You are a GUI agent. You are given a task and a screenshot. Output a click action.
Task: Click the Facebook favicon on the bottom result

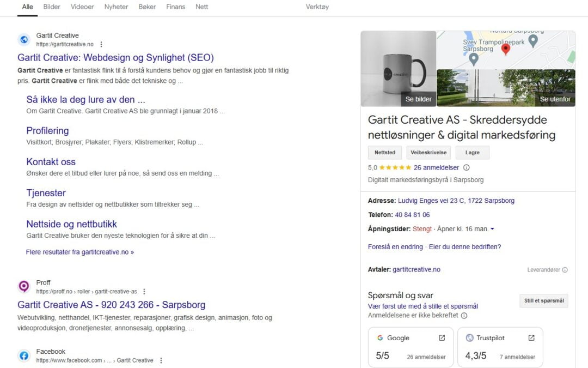(x=23, y=355)
